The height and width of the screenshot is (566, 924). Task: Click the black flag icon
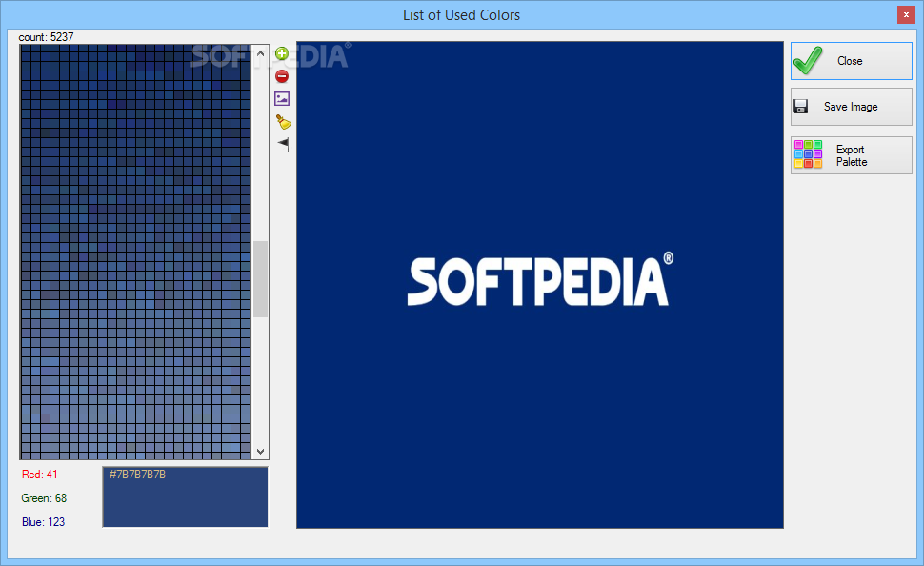click(284, 144)
